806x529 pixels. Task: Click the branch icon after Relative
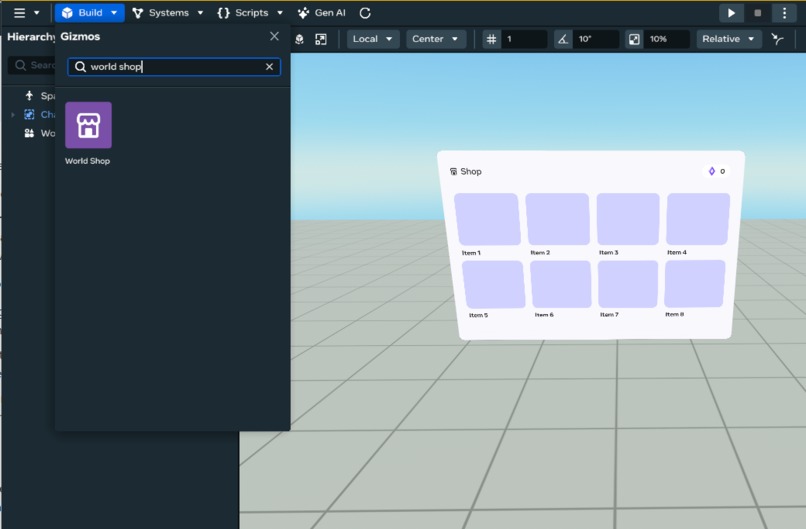pyautogui.click(x=778, y=39)
